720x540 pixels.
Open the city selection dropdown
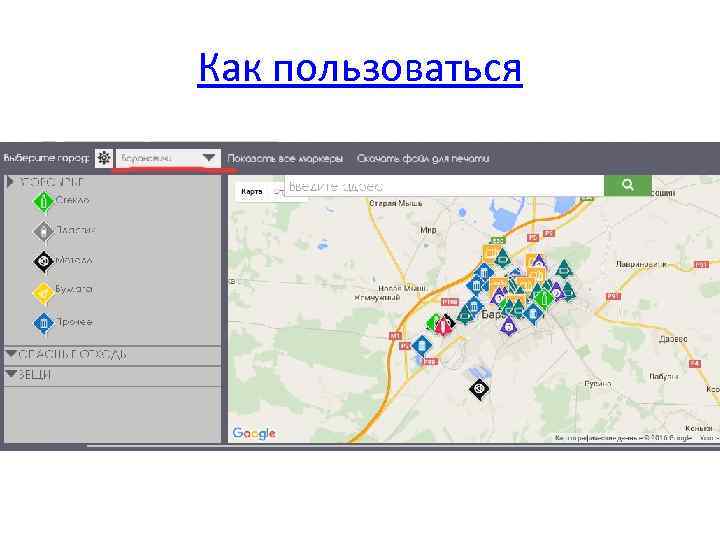(168, 158)
